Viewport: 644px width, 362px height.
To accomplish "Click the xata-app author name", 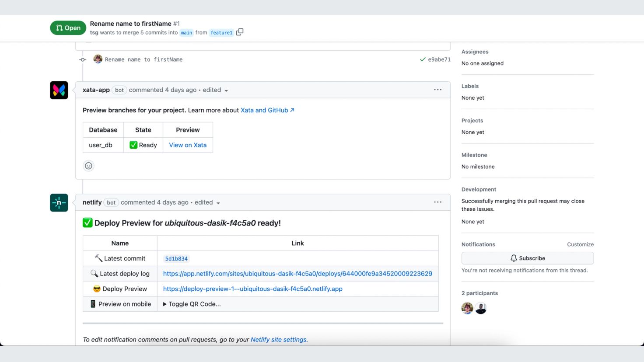I will coord(96,90).
